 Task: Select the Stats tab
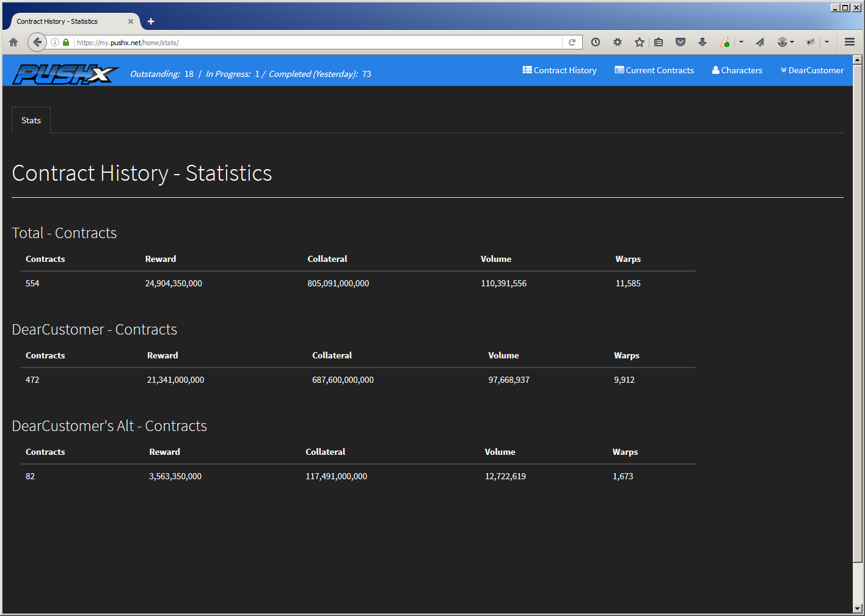point(31,120)
